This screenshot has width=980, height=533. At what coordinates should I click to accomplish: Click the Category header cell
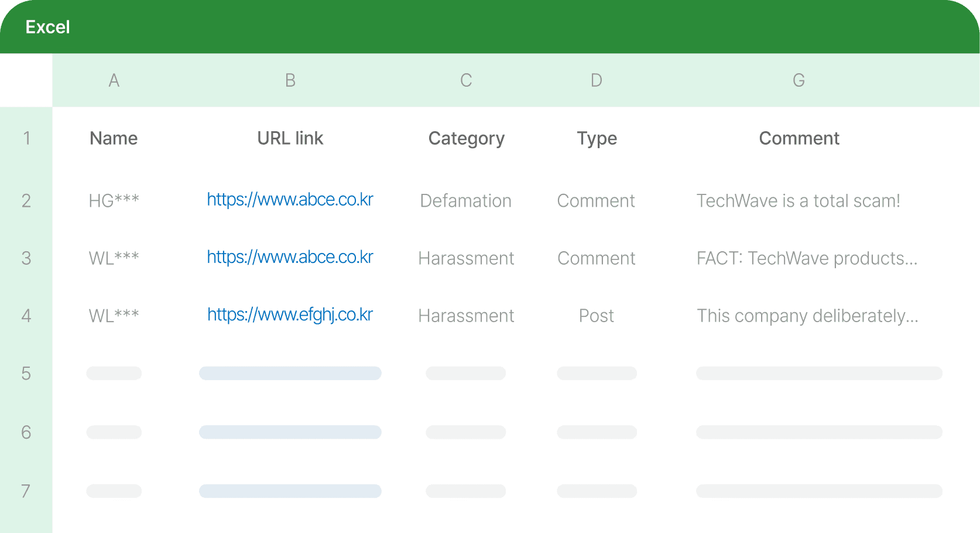[x=467, y=139]
